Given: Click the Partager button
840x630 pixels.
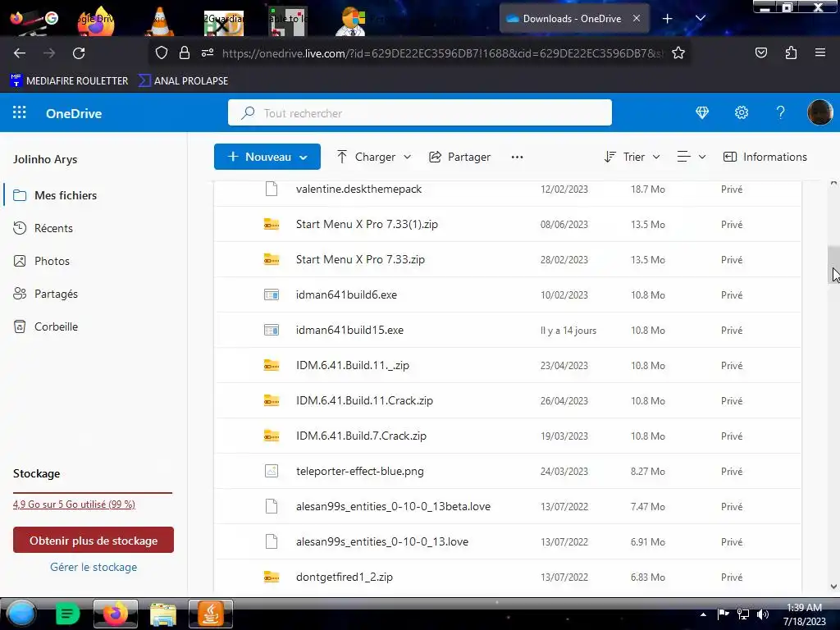Looking at the screenshot, I should coord(459,157).
